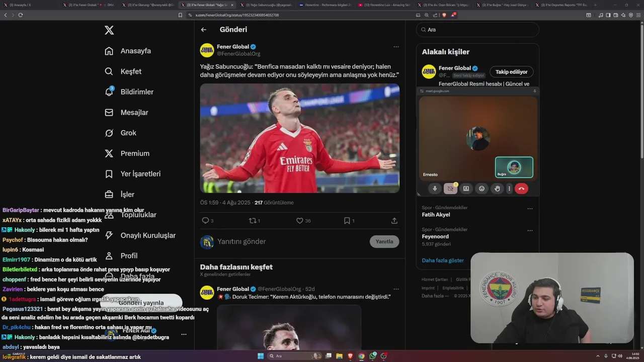This screenshot has width=644, height=362.
Task: Open post's three-dot more menu
Action: pyautogui.click(x=396, y=47)
